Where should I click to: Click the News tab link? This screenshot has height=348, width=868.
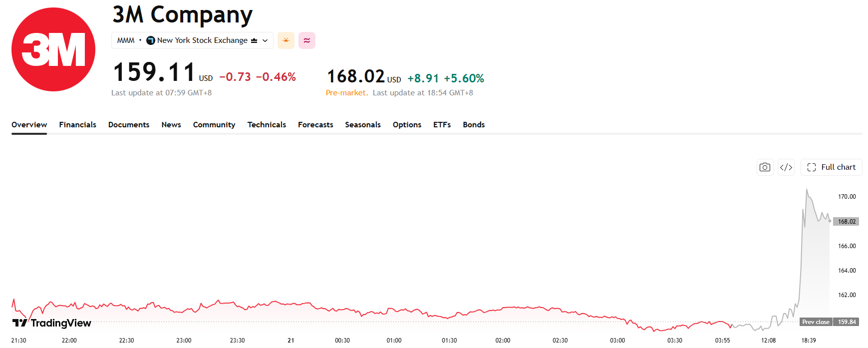171,125
